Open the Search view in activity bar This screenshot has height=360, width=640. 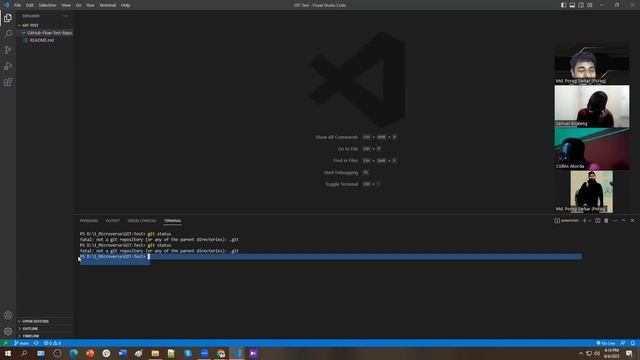click(x=8, y=33)
